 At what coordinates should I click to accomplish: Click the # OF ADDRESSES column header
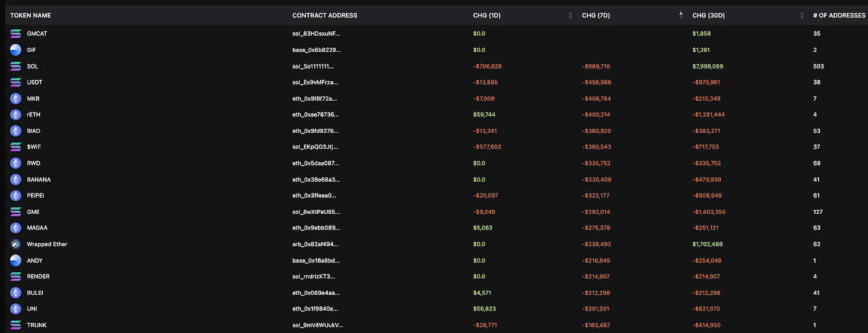839,15
